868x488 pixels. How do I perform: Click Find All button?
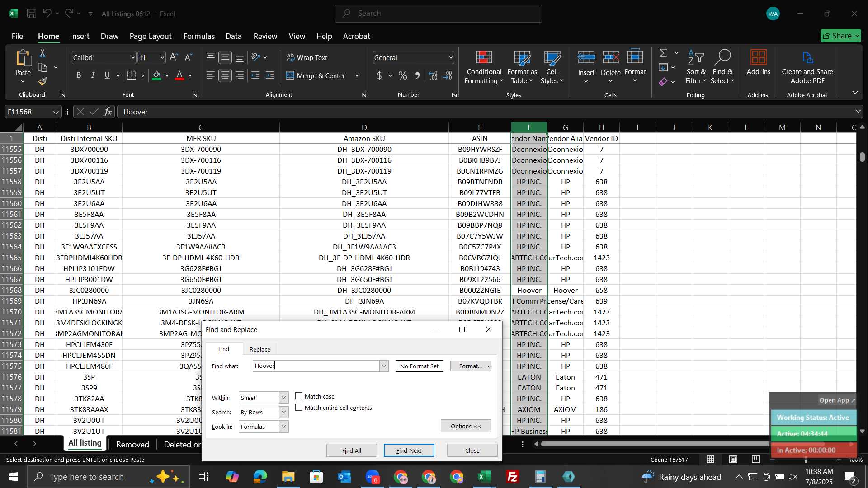point(352,450)
